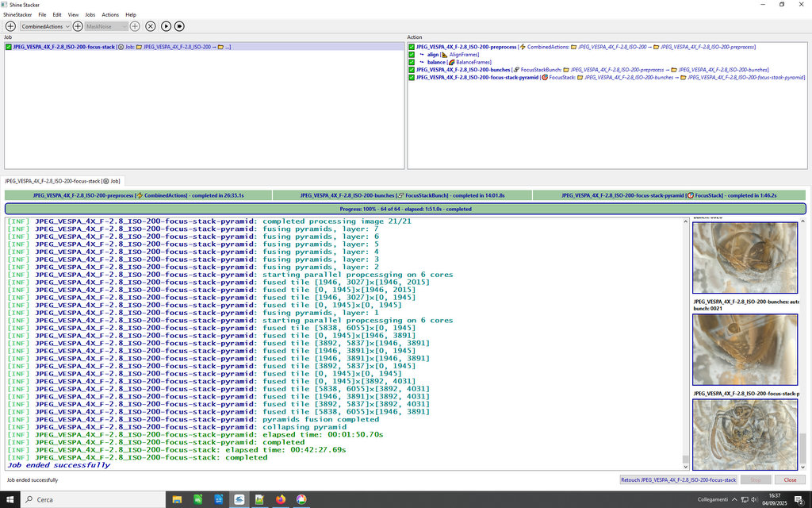Toggle checkbox for bunches action

point(412,70)
